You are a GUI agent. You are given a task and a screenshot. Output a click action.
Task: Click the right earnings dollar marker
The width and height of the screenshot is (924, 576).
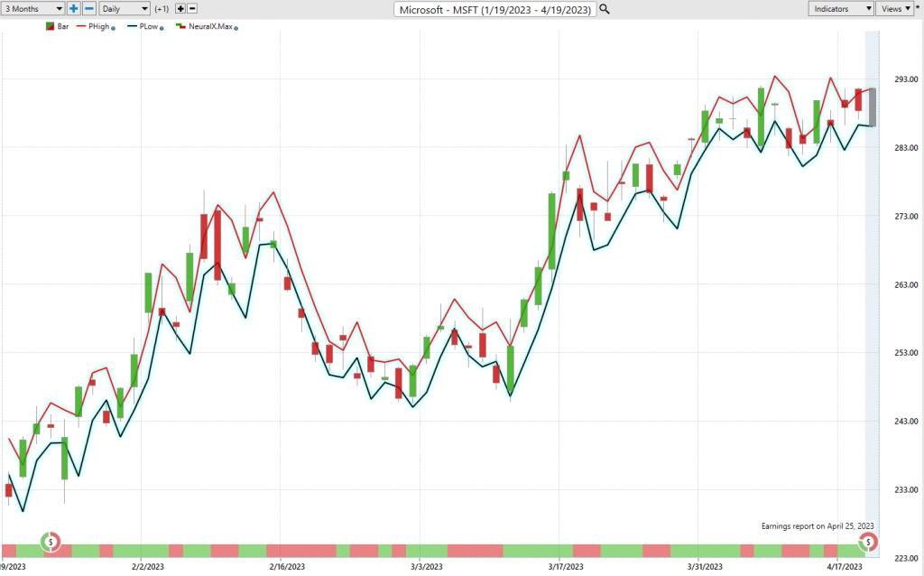click(868, 542)
